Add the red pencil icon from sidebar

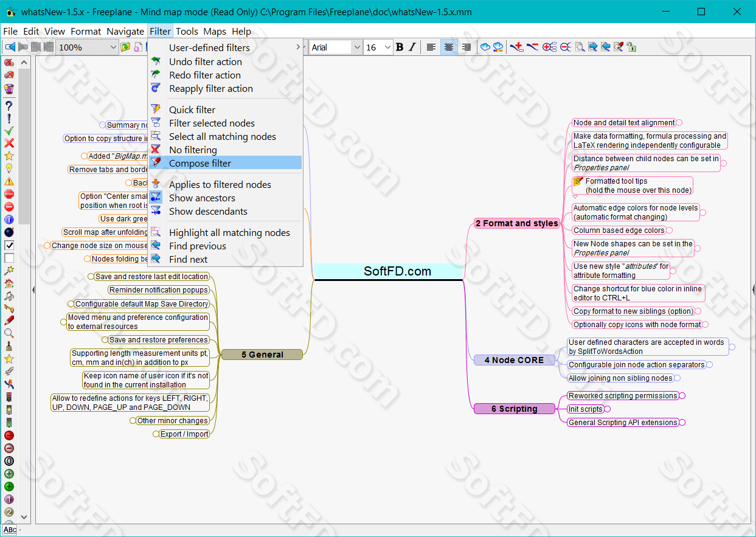[x=9, y=320]
